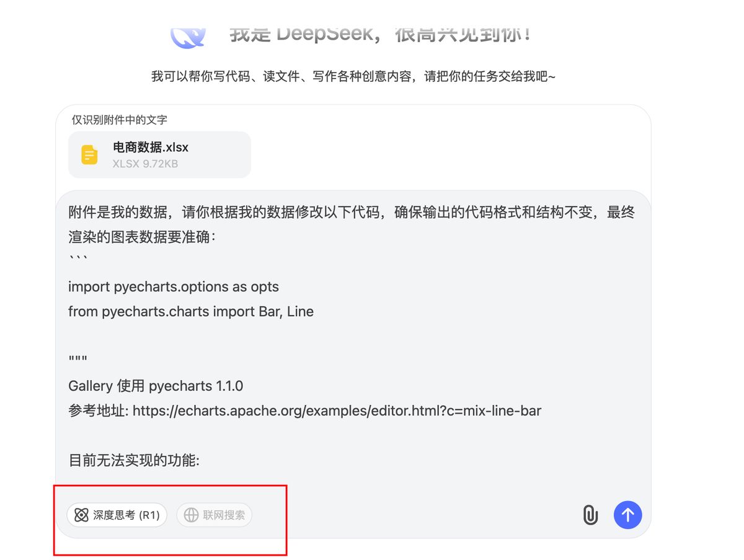The height and width of the screenshot is (560, 744).
Task: Place the cursor on the line 目前无法实现的功能:
Action: click(134, 461)
